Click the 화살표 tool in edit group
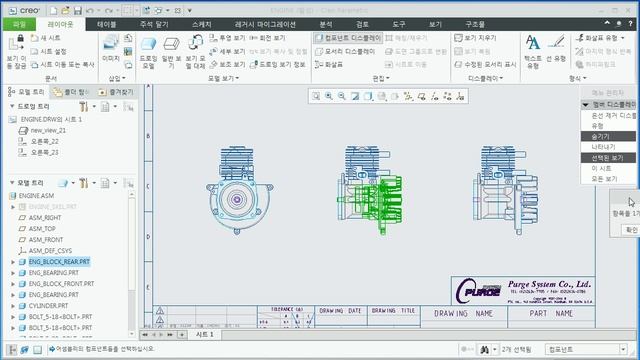Screen dimensions: 640x360 329,64
